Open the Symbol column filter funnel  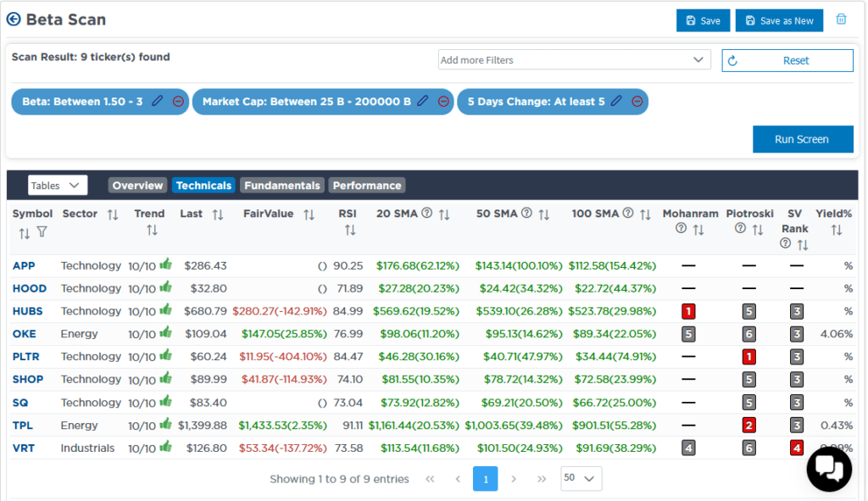(x=42, y=232)
